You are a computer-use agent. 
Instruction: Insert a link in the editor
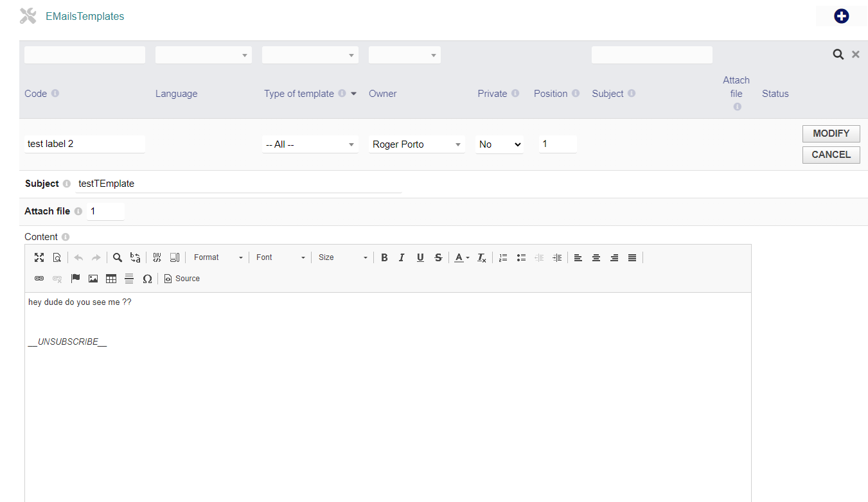coord(39,279)
